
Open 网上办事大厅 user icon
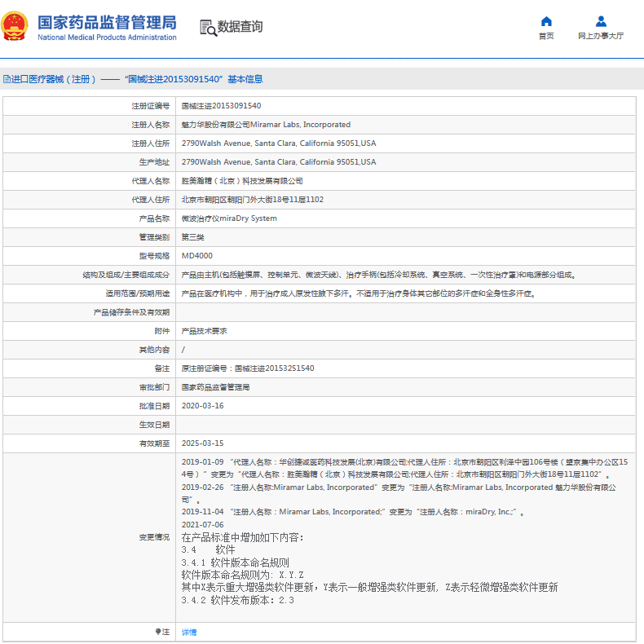[x=601, y=21]
